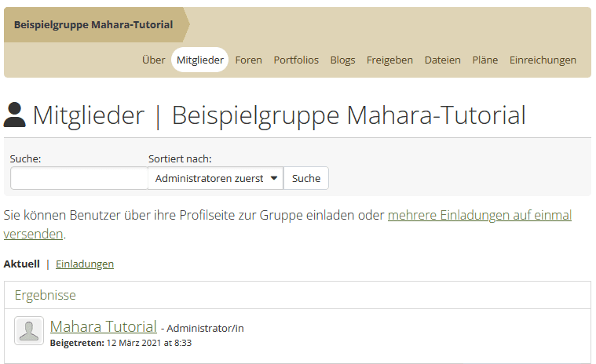The image size is (596, 364).
Task: Open Mahara Tutorial profile link
Action: pyautogui.click(x=104, y=326)
